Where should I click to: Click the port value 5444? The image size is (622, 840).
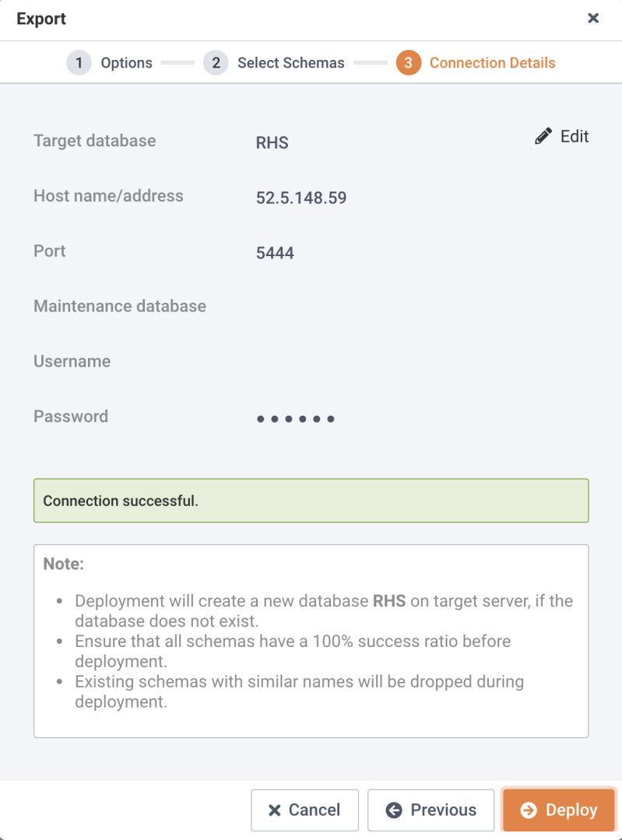point(275,253)
